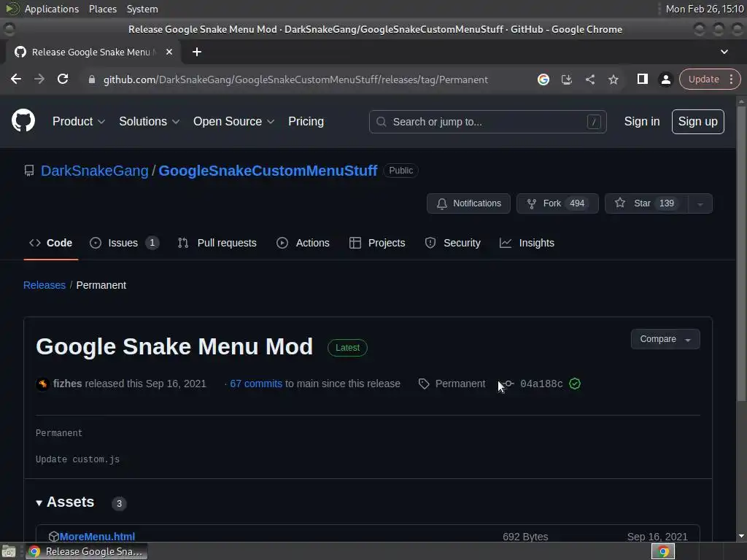This screenshot has width=747, height=560.
Task: Open the Star lists dropdown arrow
Action: (700, 204)
